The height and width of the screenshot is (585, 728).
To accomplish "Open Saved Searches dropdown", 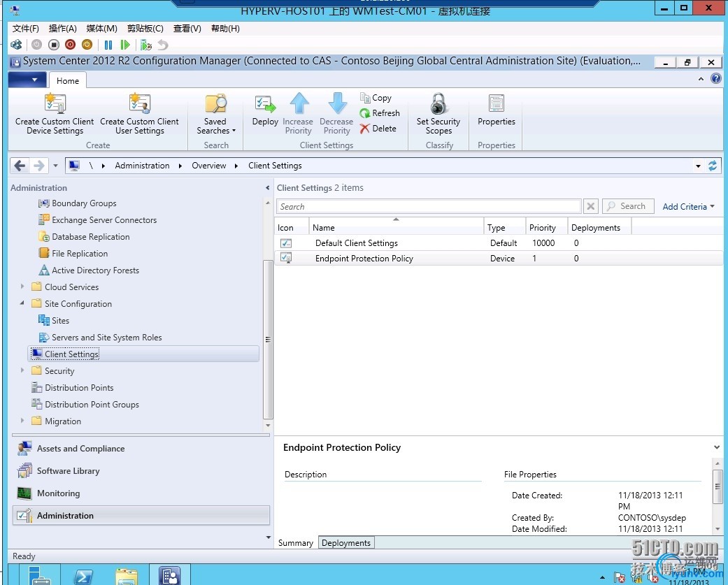I will 216,114.
